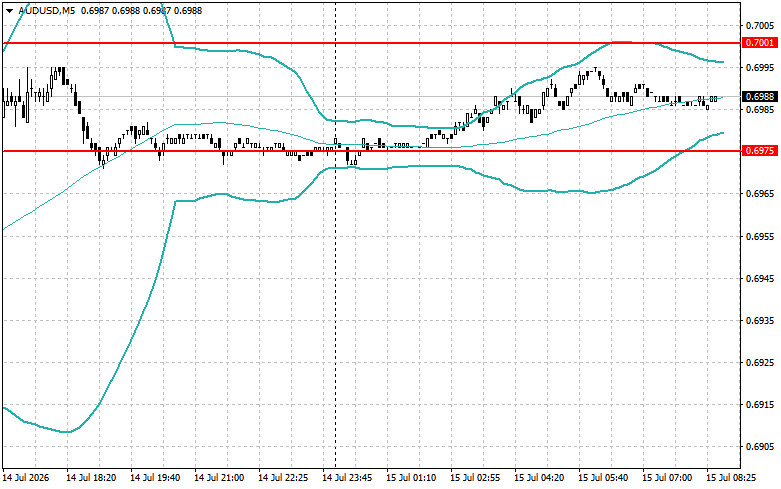The image size is (781, 489).
Task: Click the AUDUSD,M5 chart title text
Action: [46, 10]
